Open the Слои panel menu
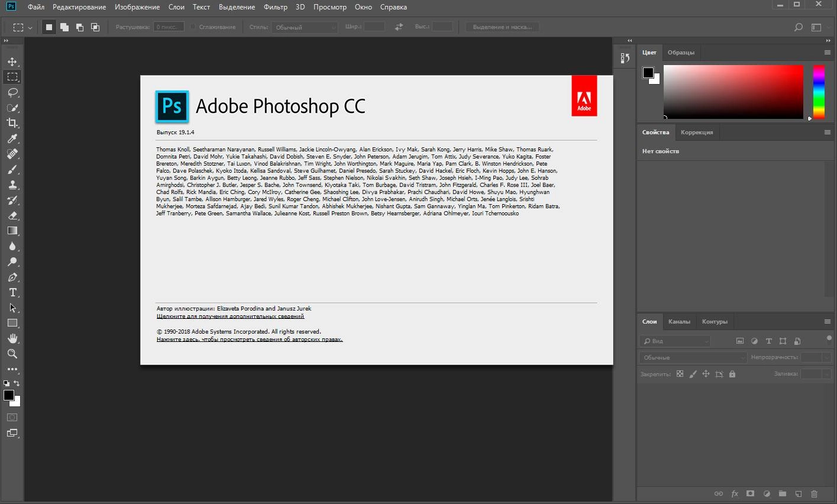The image size is (837, 504). [828, 321]
